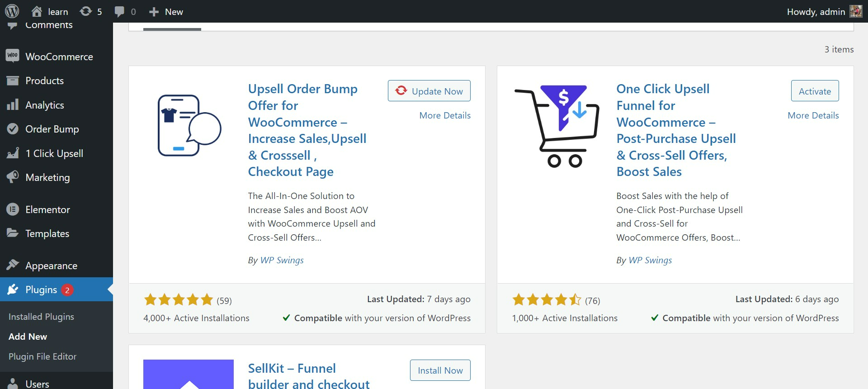Open the WordPress logo menu

pyautogui.click(x=12, y=11)
